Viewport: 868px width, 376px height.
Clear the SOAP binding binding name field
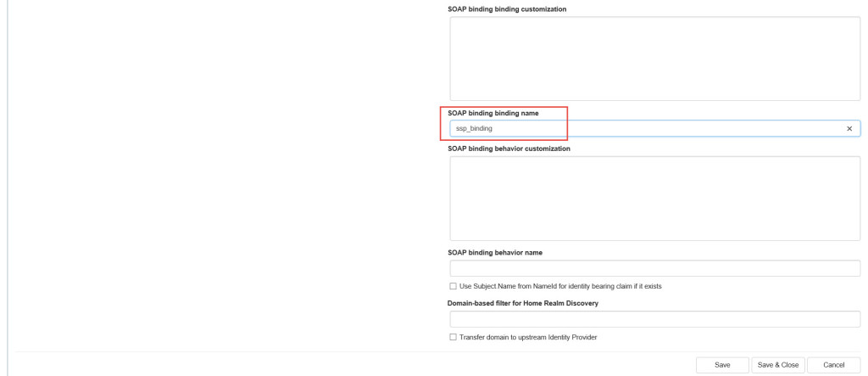pyautogui.click(x=849, y=129)
